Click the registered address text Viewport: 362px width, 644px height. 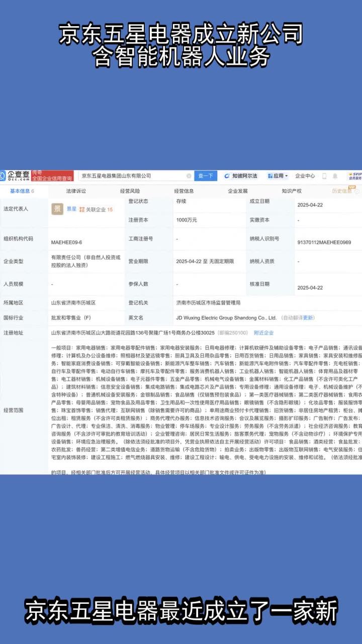coord(133,333)
